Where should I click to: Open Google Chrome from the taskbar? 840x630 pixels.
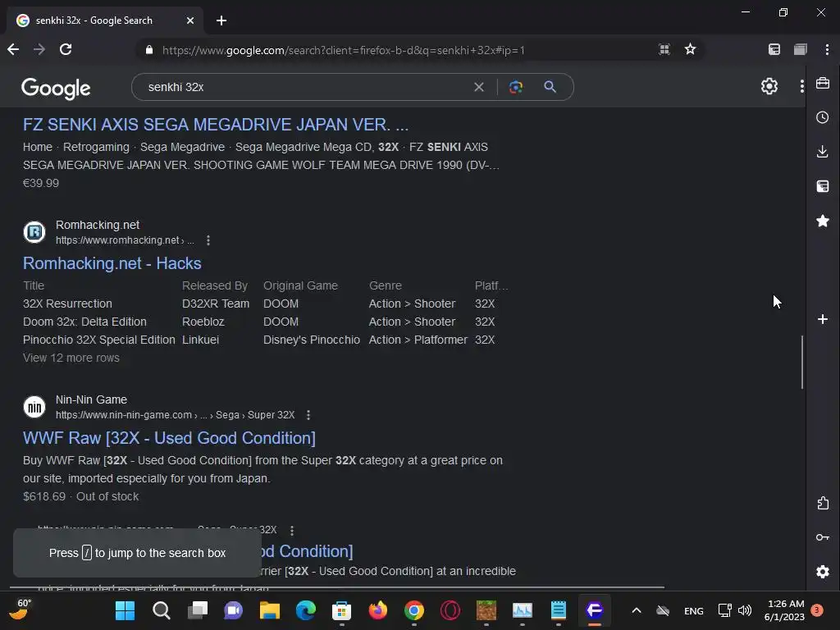click(x=414, y=610)
